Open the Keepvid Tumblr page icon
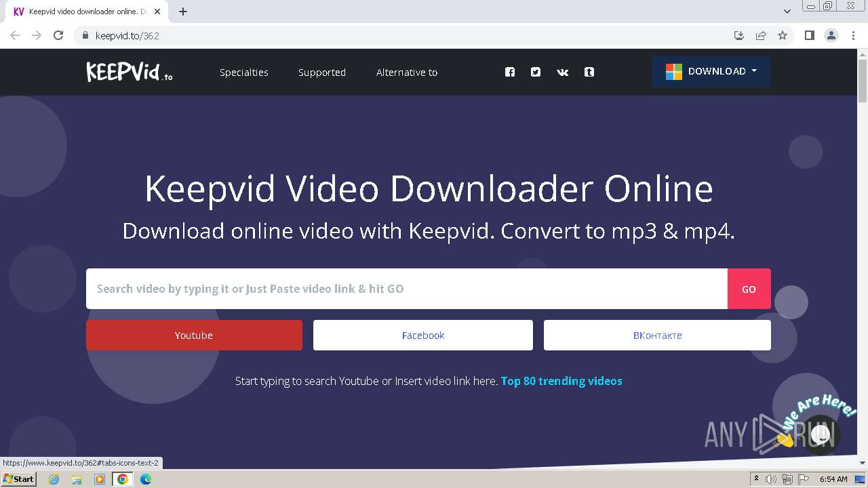This screenshot has width=868, height=488. point(589,72)
